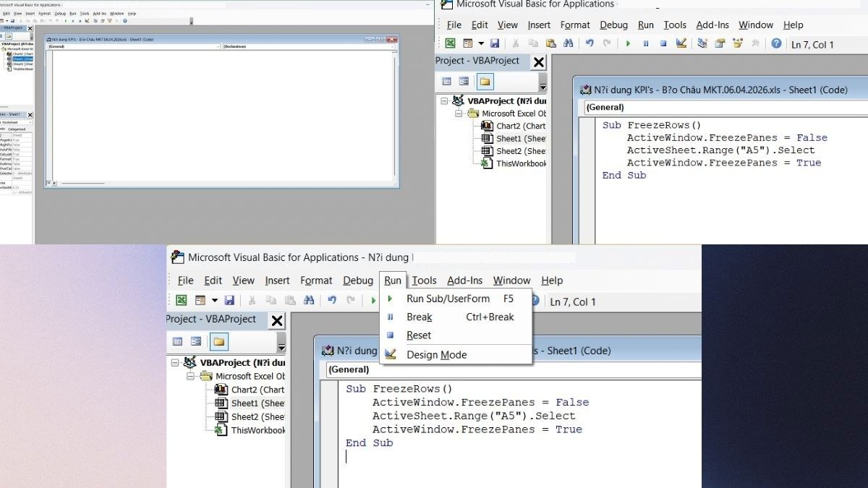Click View Microsoft Excel icon in upper-right editor
Image resolution: width=868 pixels, height=488 pixels.
(450, 43)
